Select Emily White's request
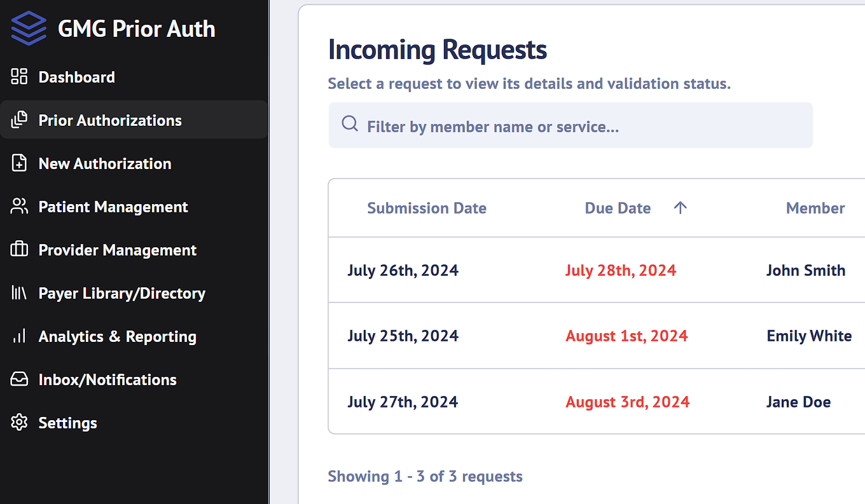The height and width of the screenshot is (504, 865). 808,336
